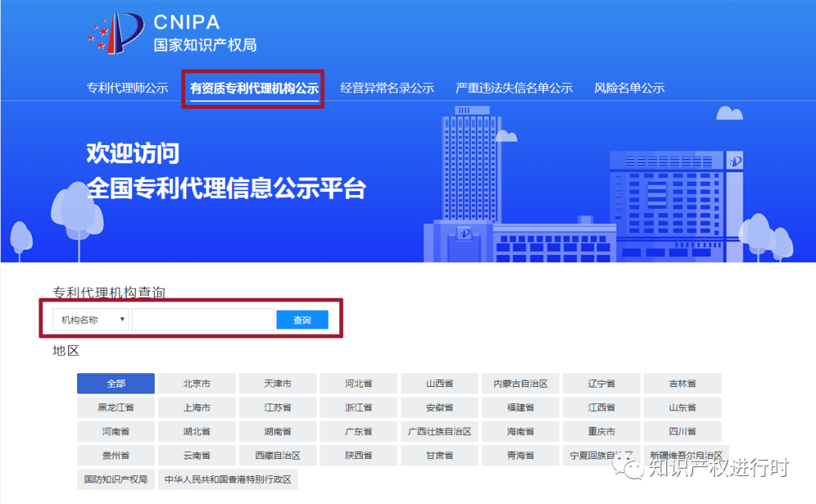
Task: Check the 风险名单公示 section
Action: (629, 88)
